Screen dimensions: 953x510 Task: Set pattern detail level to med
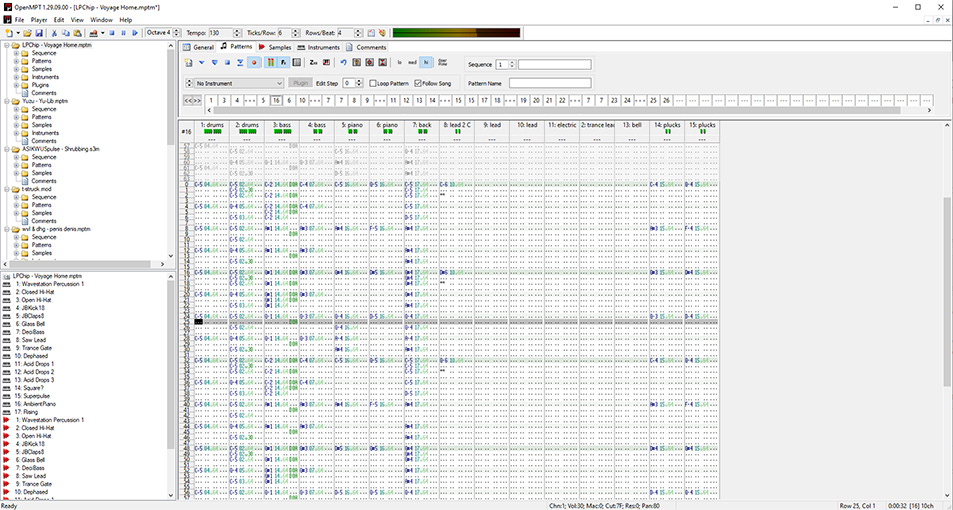pos(412,62)
